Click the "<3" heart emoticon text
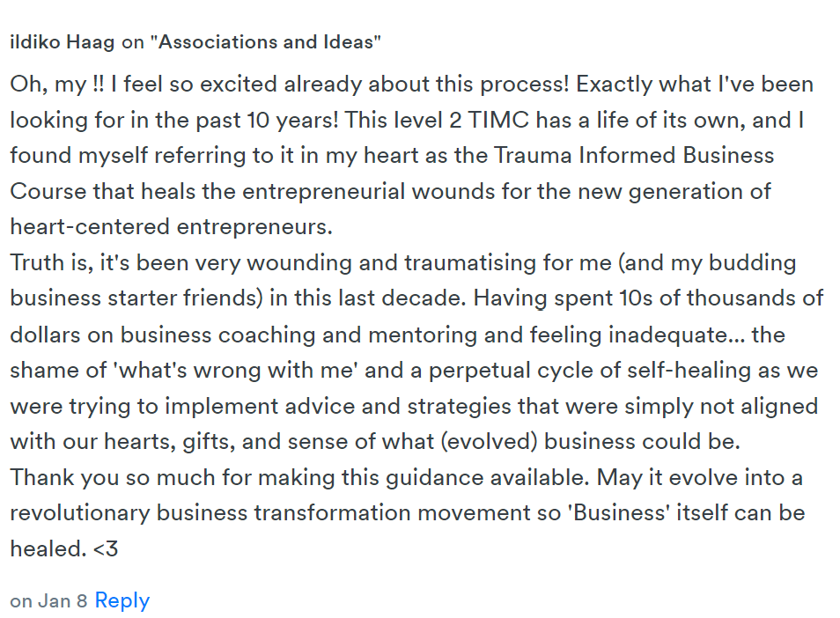This screenshot has width=840, height=618. (x=106, y=549)
